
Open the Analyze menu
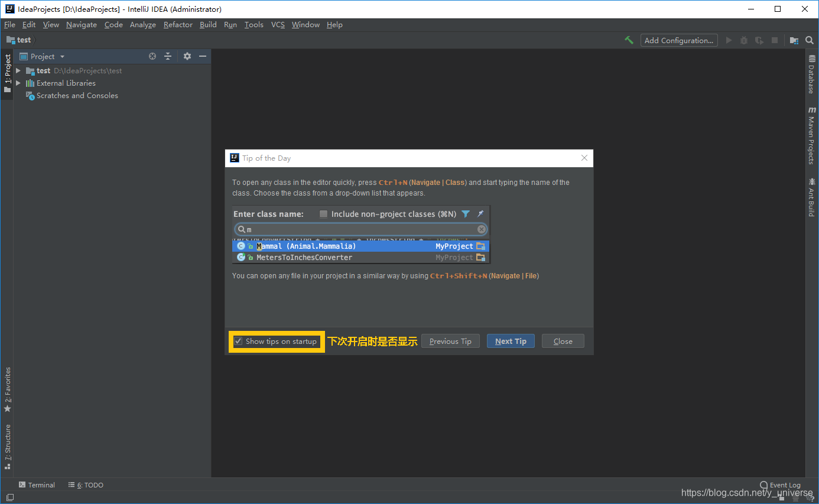(x=143, y=25)
